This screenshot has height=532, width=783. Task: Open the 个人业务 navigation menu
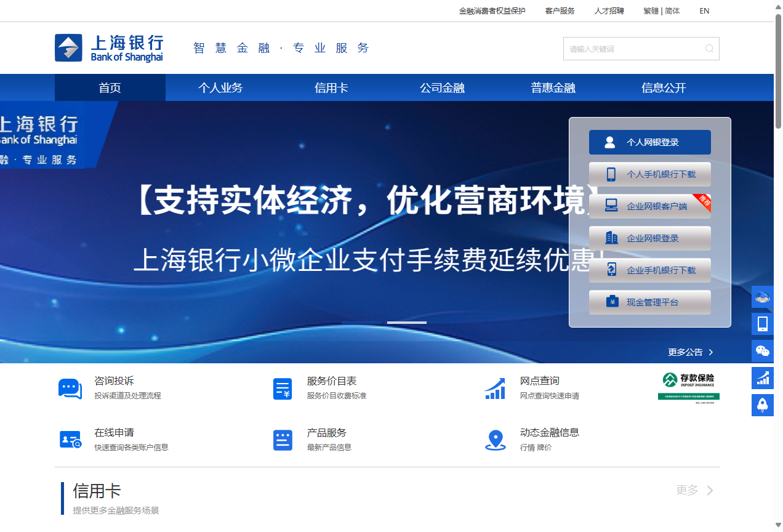point(220,88)
